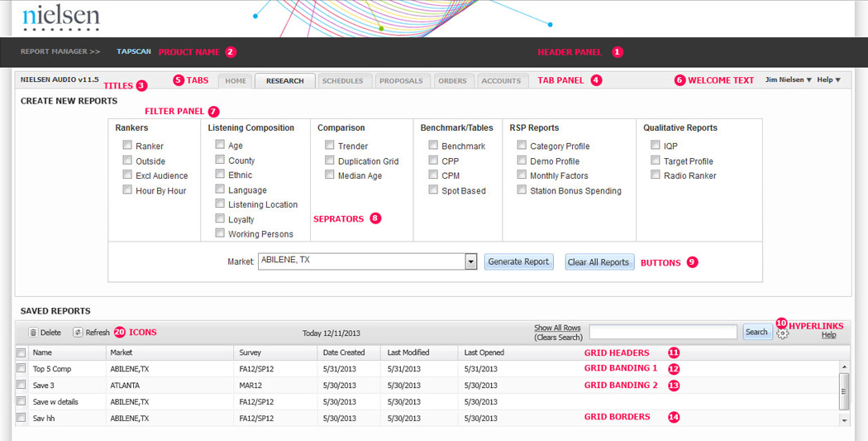Screen dimensions: 868x441
Task: Select the Sav hh row checkbox
Action: pyautogui.click(x=21, y=418)
